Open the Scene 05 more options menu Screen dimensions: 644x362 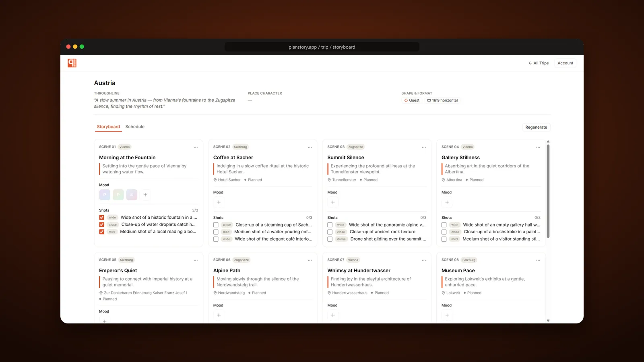196,260
